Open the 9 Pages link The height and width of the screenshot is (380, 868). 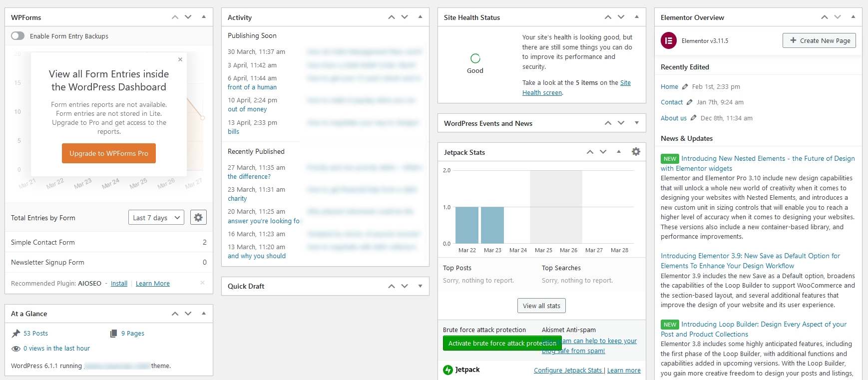point(132,334)
